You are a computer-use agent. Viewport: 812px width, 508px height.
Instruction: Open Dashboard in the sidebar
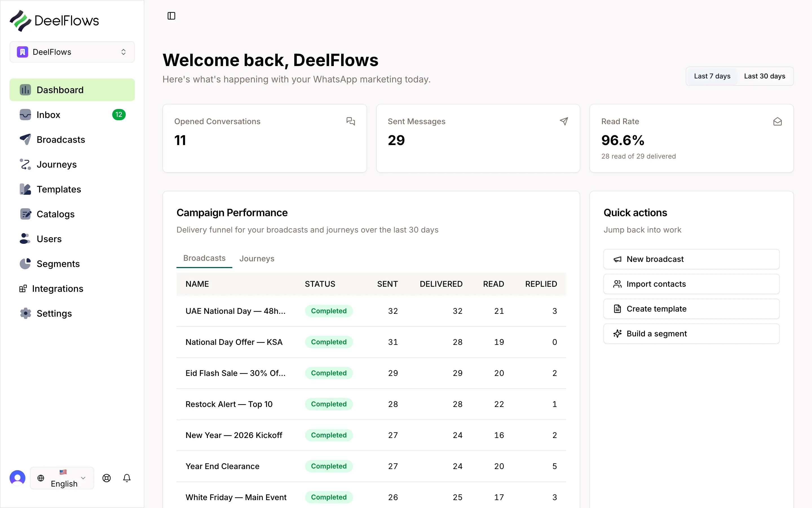click(72, 90)
